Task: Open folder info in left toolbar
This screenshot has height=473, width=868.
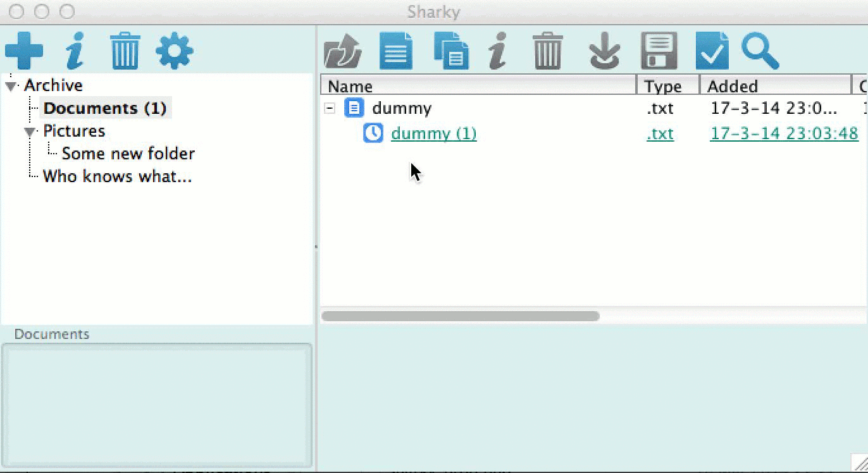Action: pyautogui.click(x=75, y=51)
